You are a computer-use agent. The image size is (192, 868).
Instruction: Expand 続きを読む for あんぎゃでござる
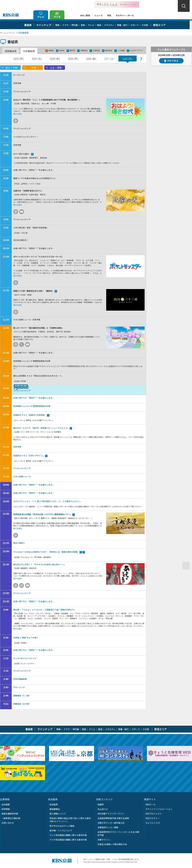tap(18, 579)
